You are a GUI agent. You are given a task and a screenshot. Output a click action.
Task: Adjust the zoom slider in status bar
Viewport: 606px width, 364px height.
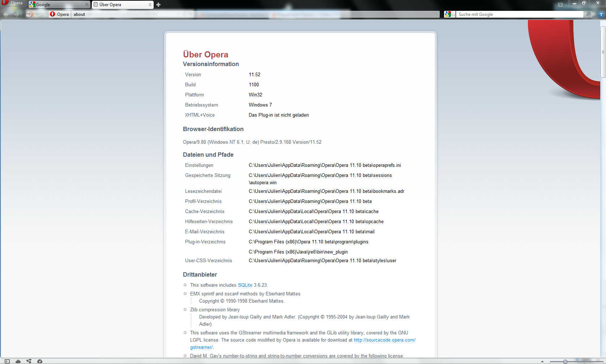coord(565,361)
